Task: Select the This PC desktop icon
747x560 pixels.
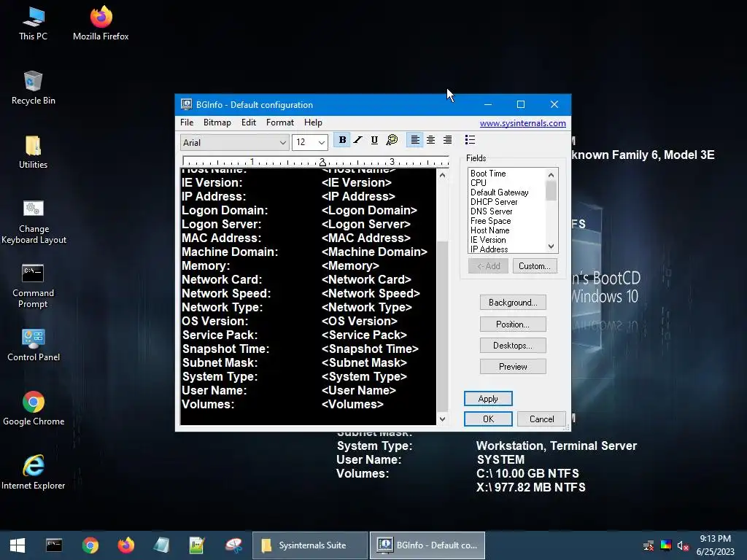Action: click(x=34, y=23)
